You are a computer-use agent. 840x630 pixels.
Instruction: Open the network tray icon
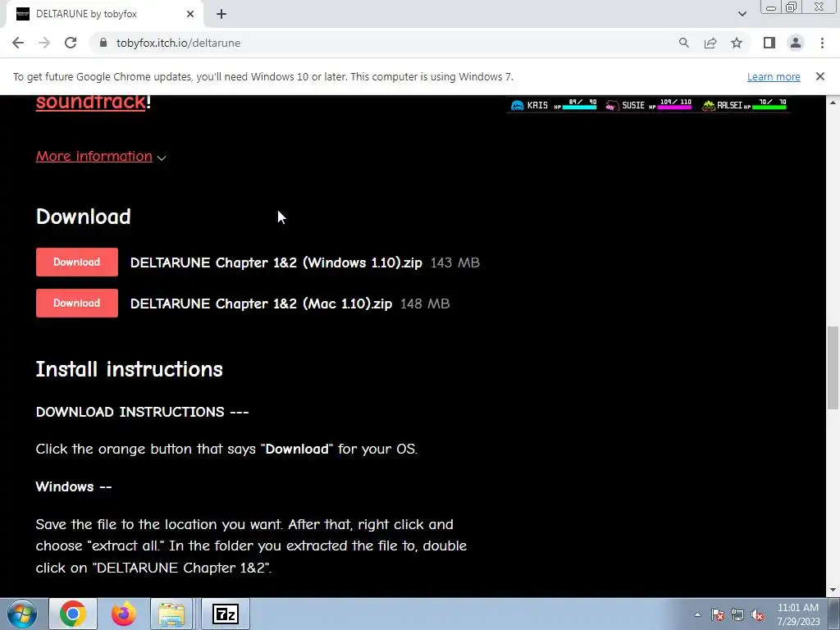[x=737, y=614]
